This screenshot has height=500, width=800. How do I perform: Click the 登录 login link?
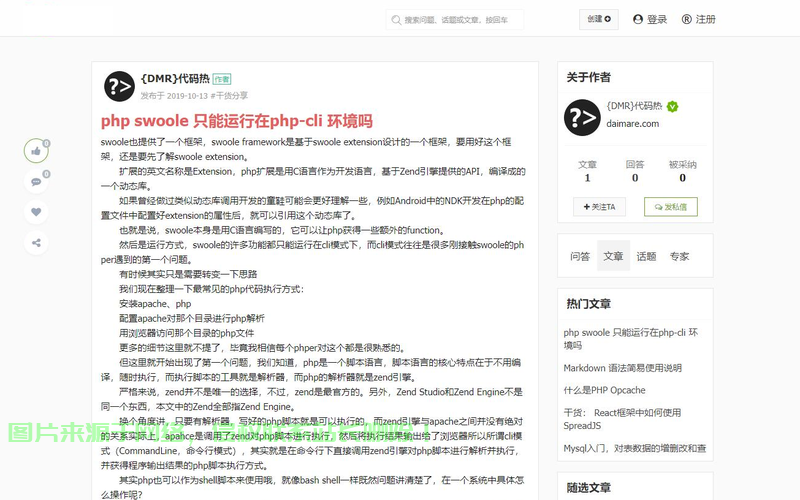point(649,19)
